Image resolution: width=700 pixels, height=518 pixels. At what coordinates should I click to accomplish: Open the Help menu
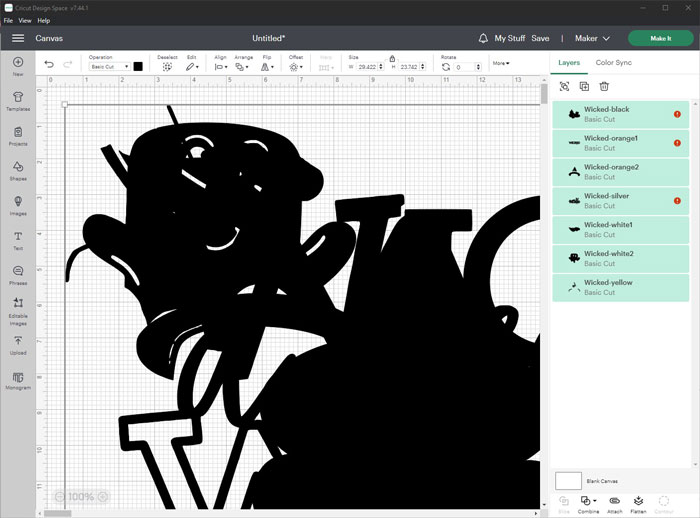43,21
